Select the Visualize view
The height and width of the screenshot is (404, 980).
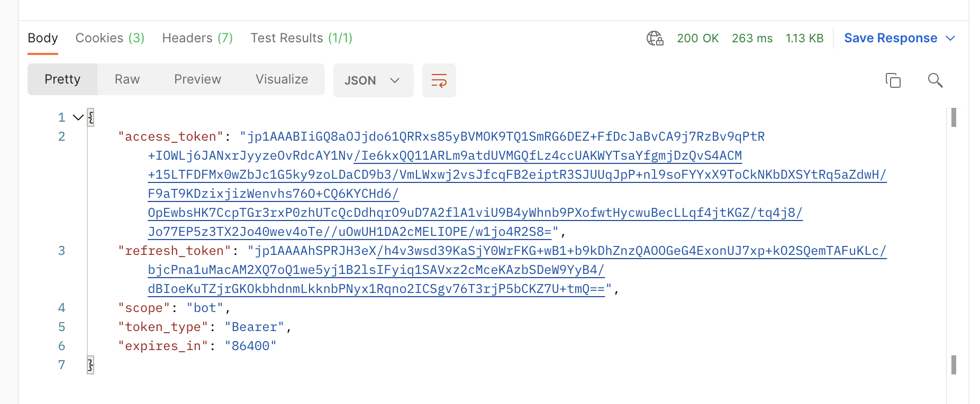pos(281,79)
